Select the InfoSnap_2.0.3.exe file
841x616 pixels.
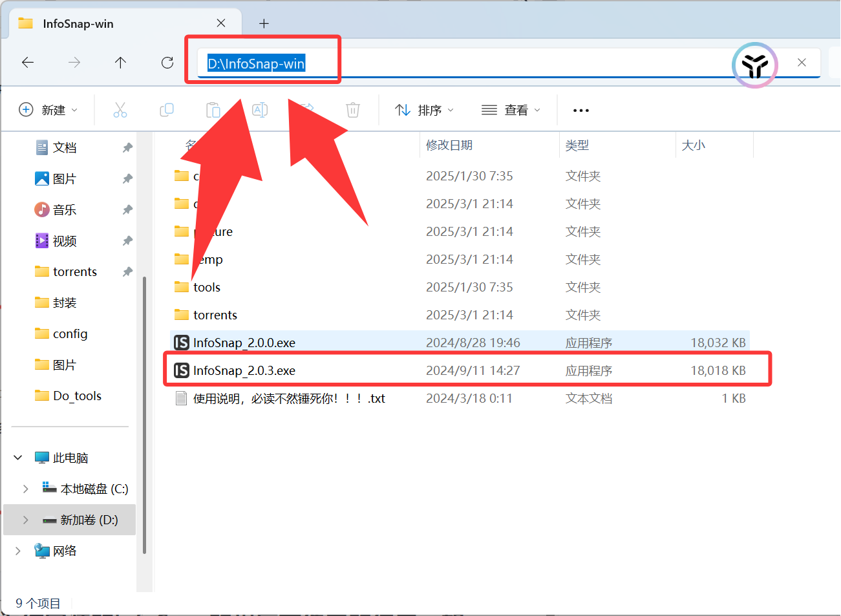pyautogui.click(x=244, y=371)
